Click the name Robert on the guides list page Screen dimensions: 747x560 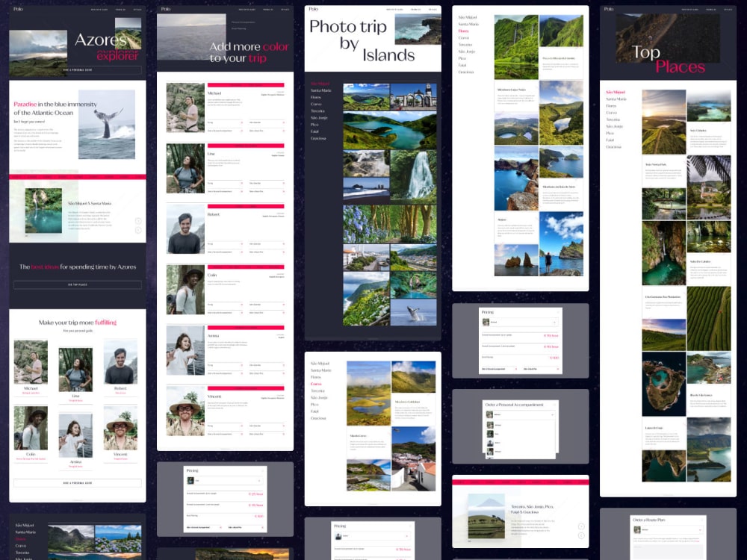pos(213,214)
